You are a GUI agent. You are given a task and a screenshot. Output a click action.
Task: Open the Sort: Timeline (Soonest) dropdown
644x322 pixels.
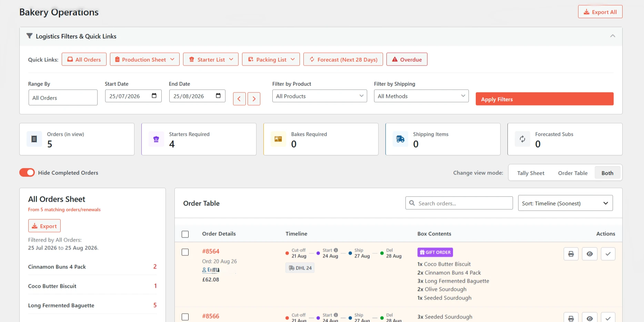(565, 203)
